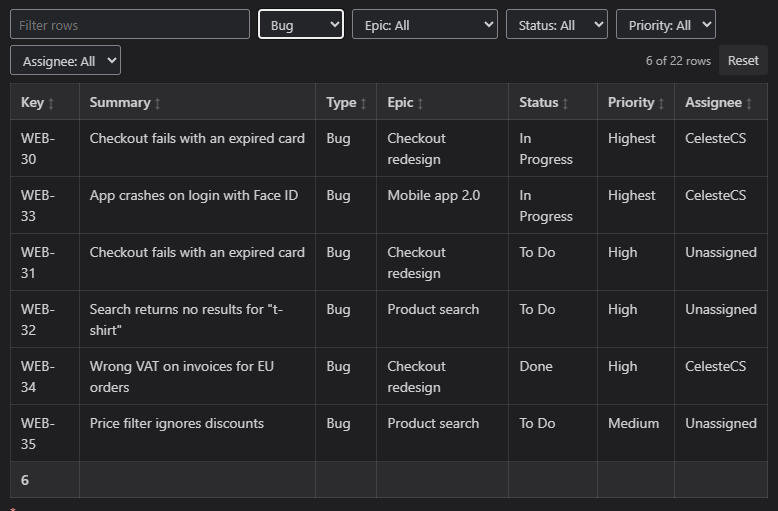Click the Key column header label
The image size is (778, 511).
[x=32, y=102]
